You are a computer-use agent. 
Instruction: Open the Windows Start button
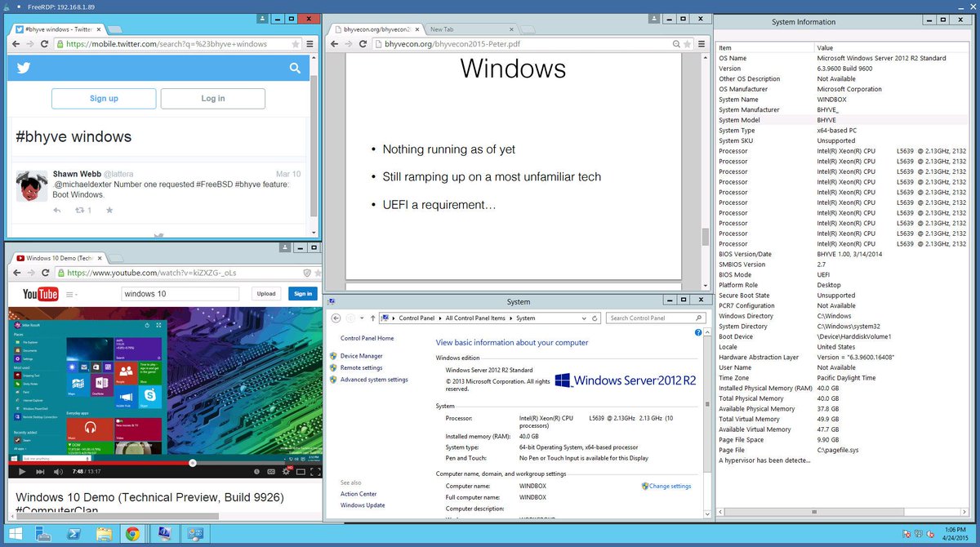[16, 535]
